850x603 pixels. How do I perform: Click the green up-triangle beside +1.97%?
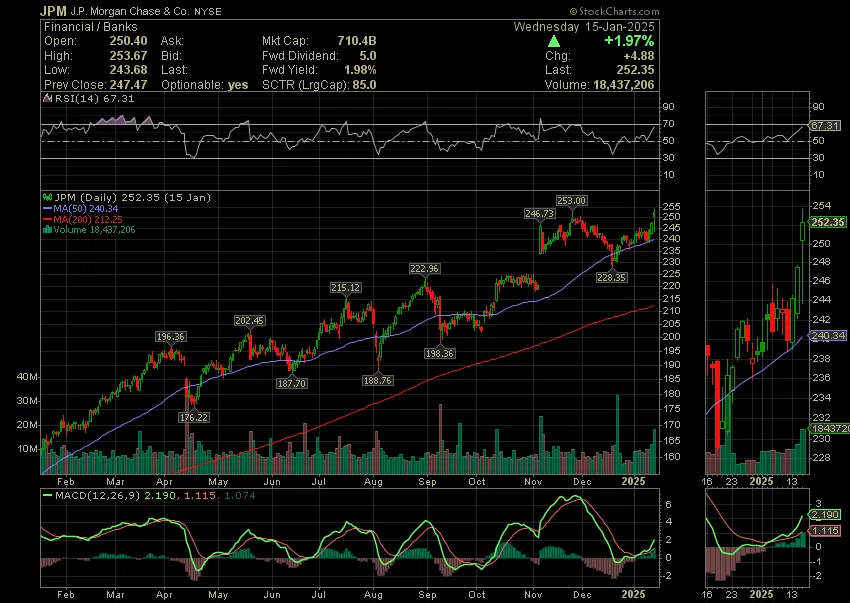point(553,41)
